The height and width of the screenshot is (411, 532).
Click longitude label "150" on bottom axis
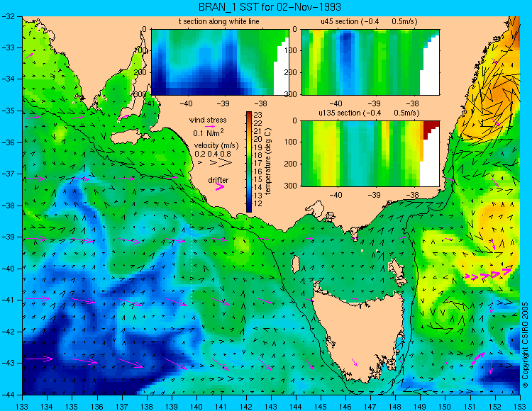445,406
